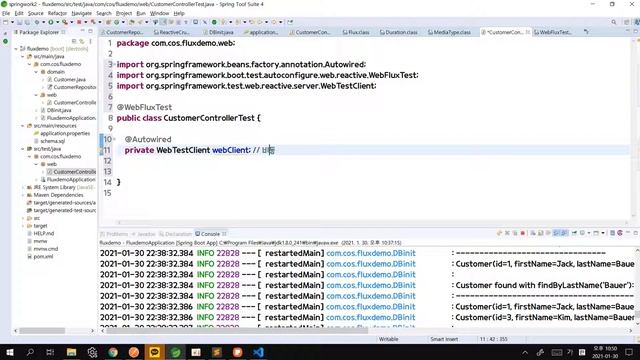
Task: Open KakaoTalk from the taskbar
Action: (x=155, y=352)
